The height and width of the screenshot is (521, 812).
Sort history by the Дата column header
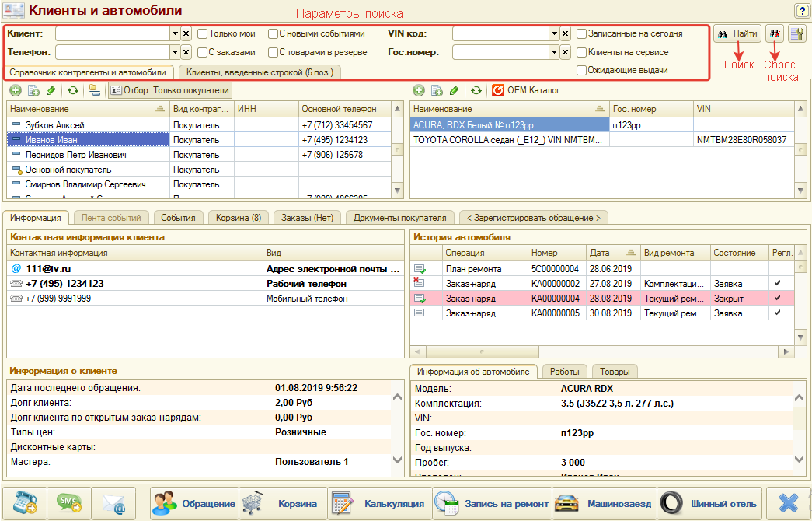(613, 253)
